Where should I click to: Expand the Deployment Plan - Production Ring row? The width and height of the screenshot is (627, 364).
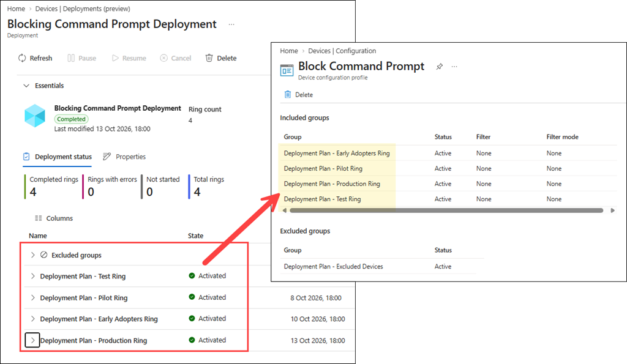coord(32,340)
